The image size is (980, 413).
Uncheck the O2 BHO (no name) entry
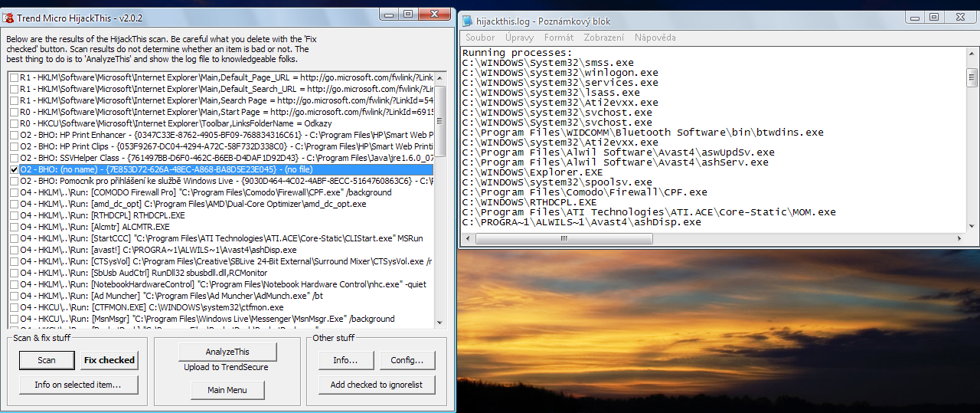point(15,169)
